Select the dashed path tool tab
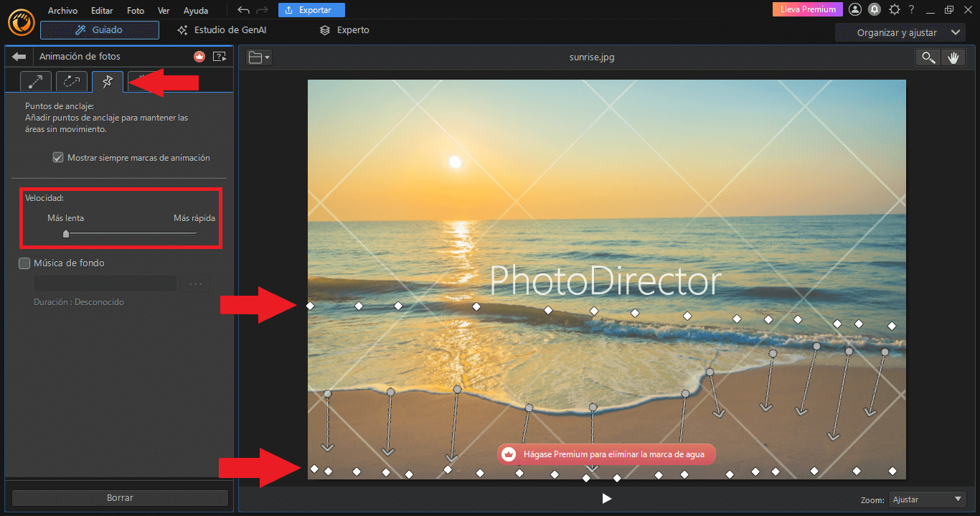980x516 pixels. (72, 82)
